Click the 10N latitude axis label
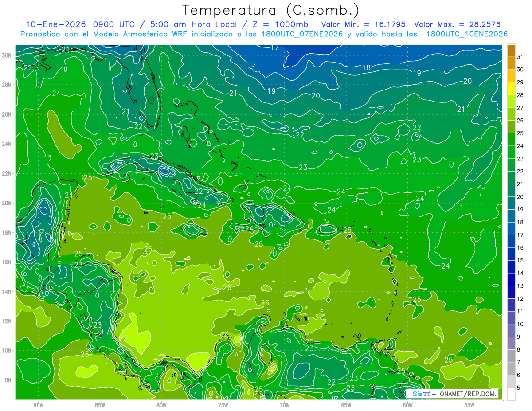532x411 pixels. (8, 350)
